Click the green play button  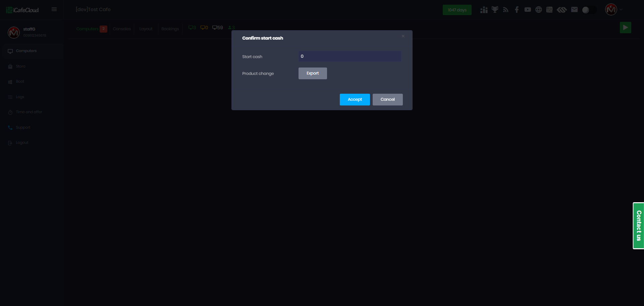(626, 28)
